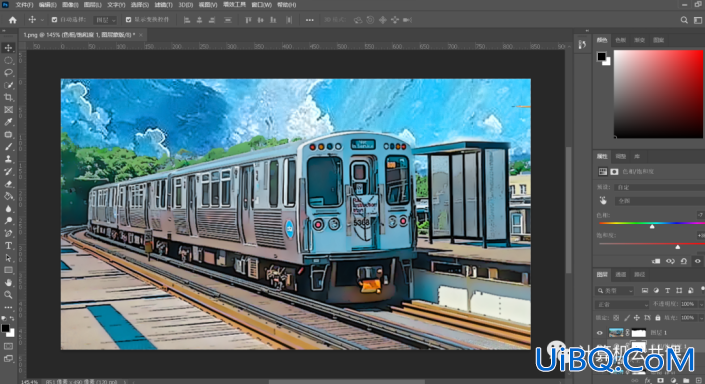Select the Move tool in toolbox
705x384 pixels.
pyautogui.click(x=8, y=48)
